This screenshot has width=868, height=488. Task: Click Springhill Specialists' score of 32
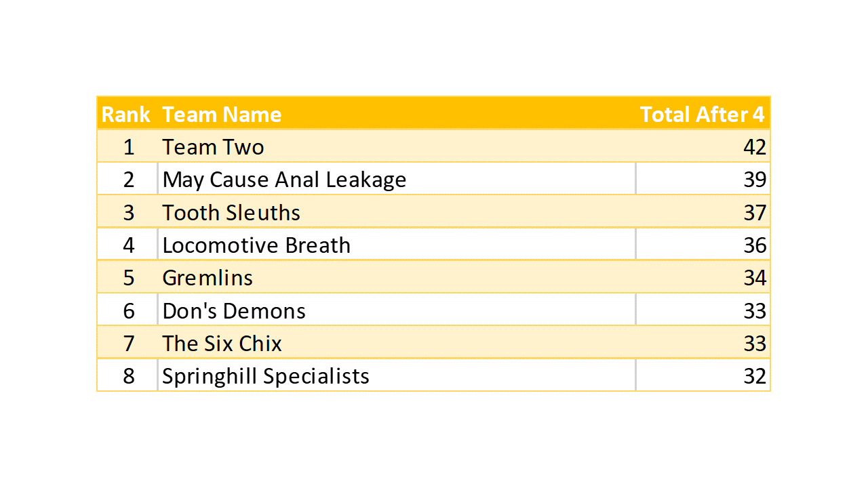pyautogui.click(x=754, y=376)
